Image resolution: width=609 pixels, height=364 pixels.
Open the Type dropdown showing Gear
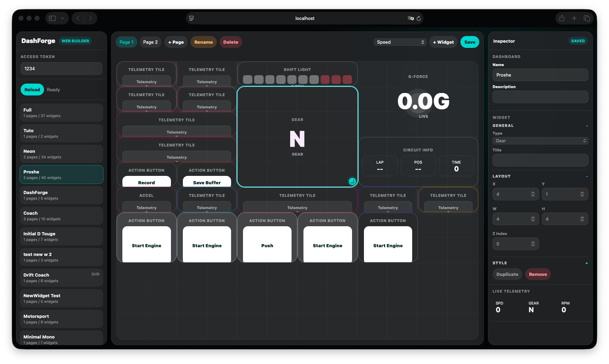540,141
